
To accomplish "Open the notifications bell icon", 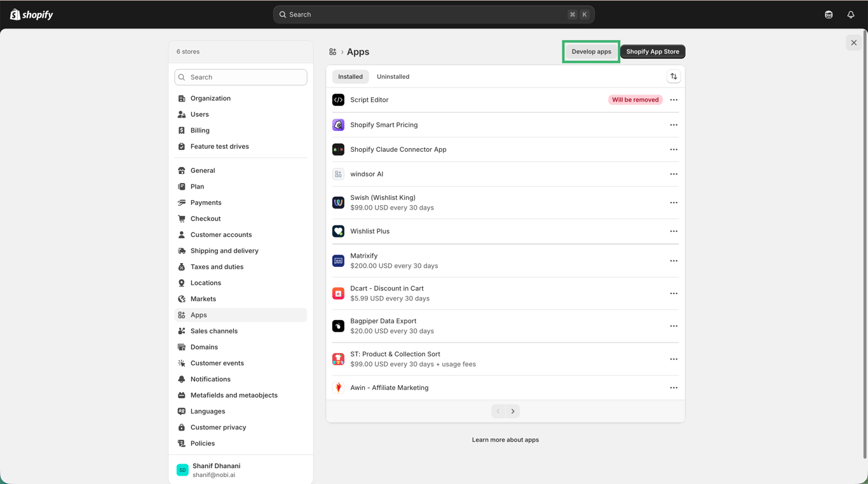I will coord(851,15).
